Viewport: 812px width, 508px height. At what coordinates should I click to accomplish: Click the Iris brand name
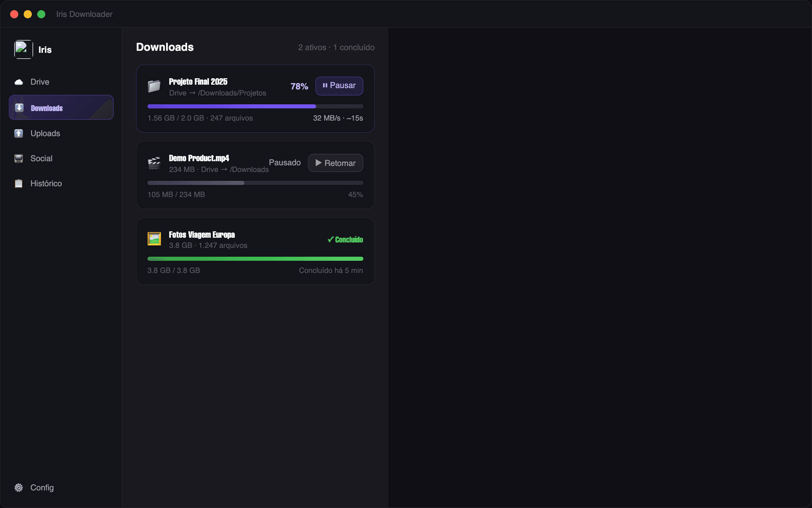45,50
